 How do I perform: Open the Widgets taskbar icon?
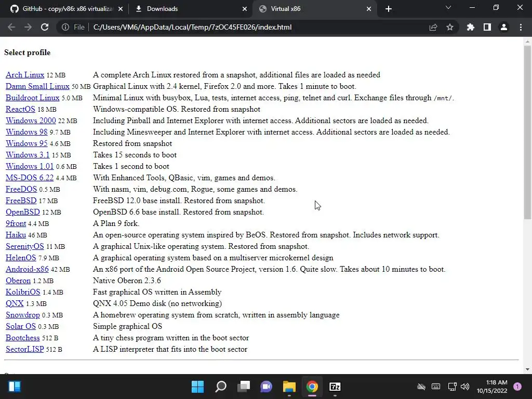pyautogui.click(x=15, y=387)
